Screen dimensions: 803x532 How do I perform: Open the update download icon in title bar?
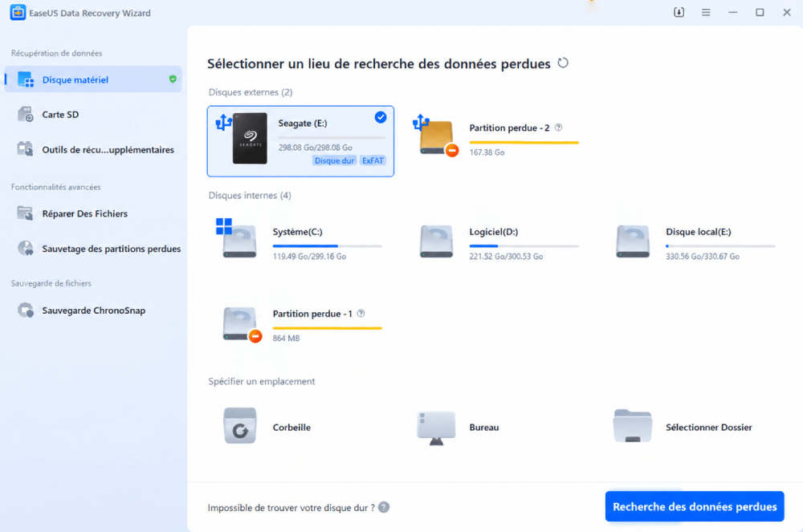(679, 12)
